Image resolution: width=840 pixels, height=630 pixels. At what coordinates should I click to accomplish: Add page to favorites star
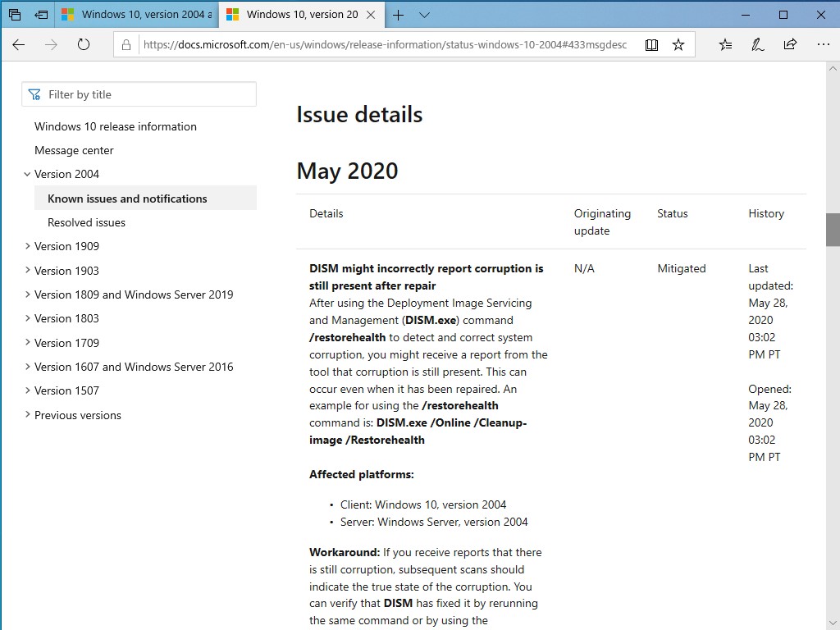pyautogui.click(x=678, y=45)
